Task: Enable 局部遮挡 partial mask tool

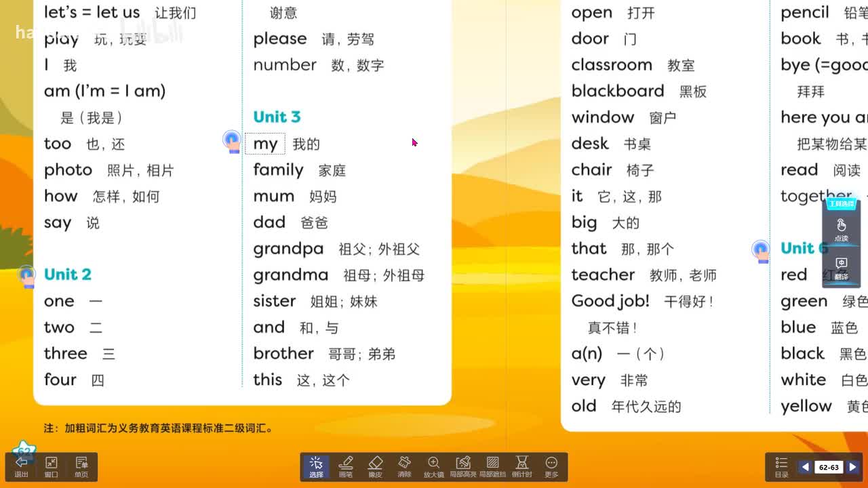Action: pyautogui.click(x=493, y=467)
